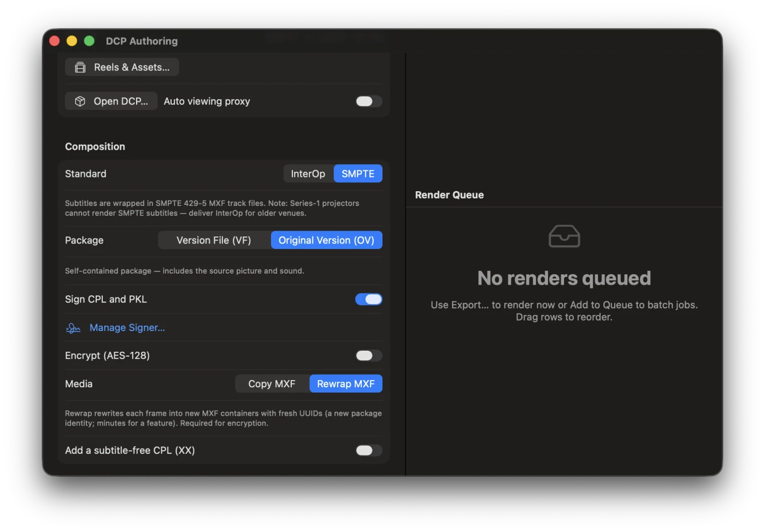Viewport: 765px width, 532px height.
Task: Enable the Auto viewing proxy switch
Action: pyautogui.click(x=369, y=101)
